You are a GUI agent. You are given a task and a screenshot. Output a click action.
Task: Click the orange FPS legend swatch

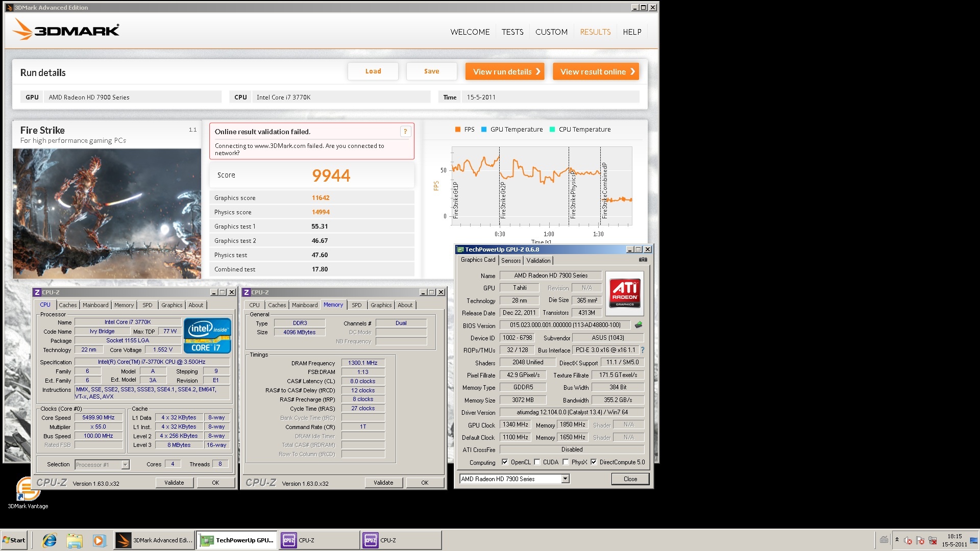point(458,130)
